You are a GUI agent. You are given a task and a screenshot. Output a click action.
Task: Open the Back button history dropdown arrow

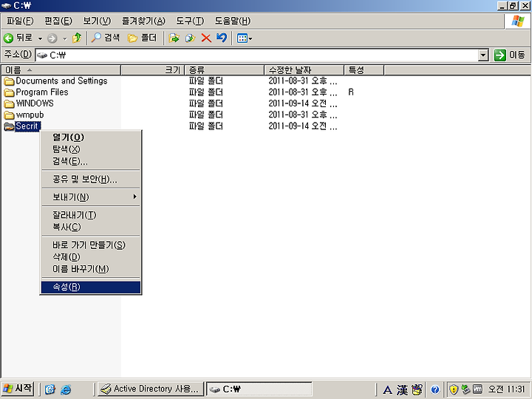click(40, 38)
